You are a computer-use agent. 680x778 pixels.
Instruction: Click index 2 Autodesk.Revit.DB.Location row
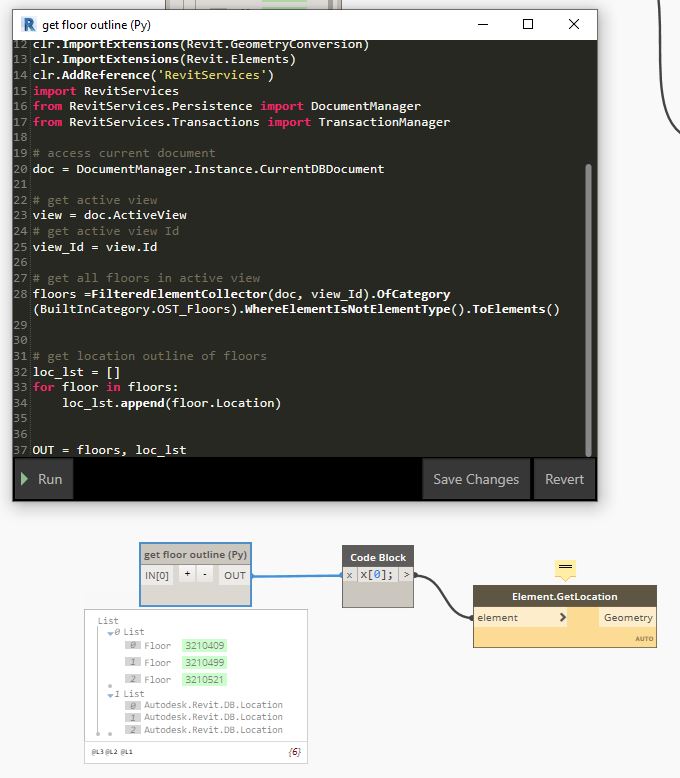(204, 730)
